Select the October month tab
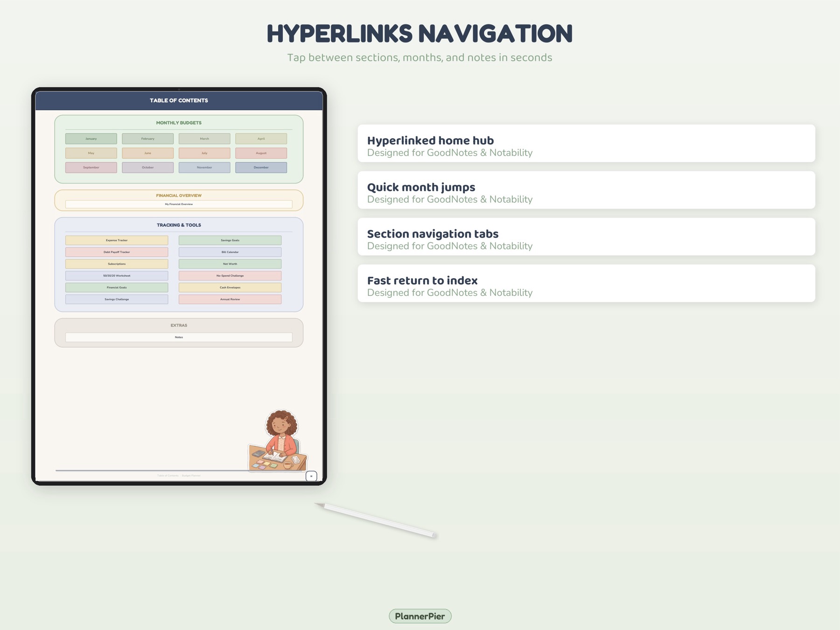840x630 pixels. tap(148, 167)
